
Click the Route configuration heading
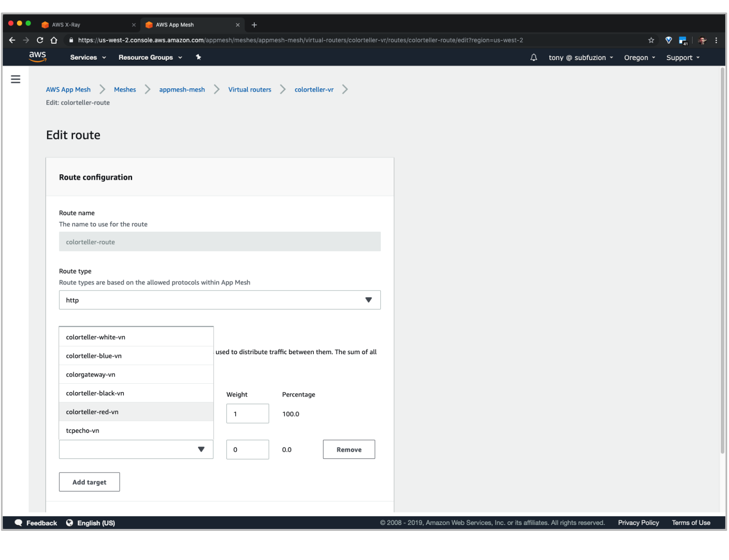[96, 177]
